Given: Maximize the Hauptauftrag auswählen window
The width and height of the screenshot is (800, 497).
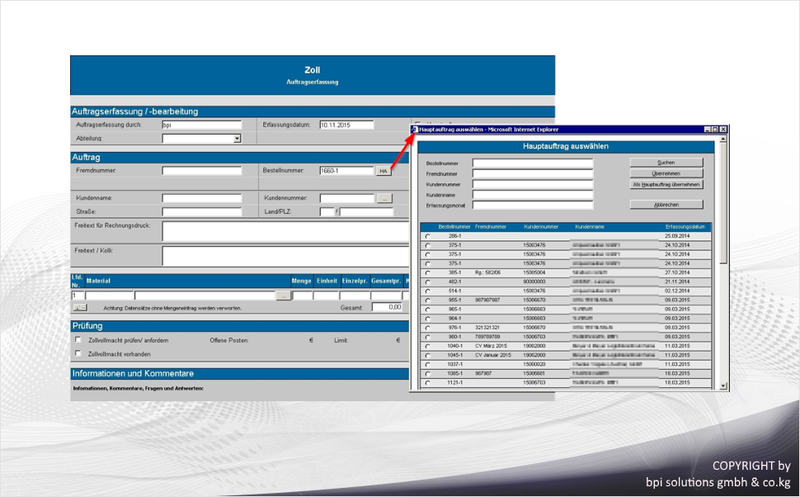Looking at the screenshot, I should 715,130.
